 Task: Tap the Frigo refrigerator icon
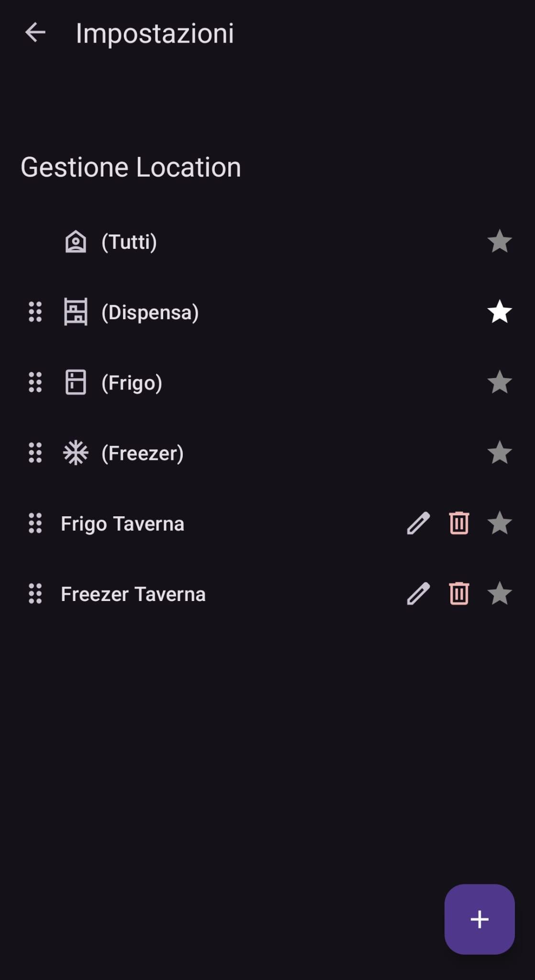point(76,382)
